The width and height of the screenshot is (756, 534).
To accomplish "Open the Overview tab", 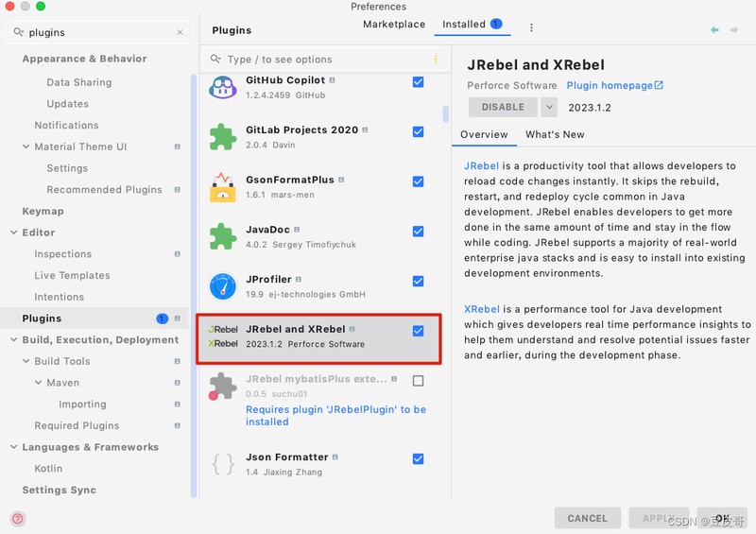I will 484,134.
